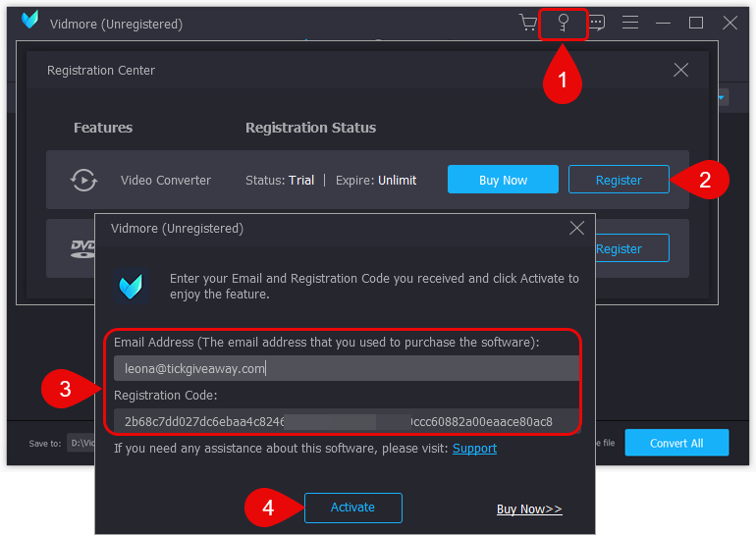The height and width of the screenshot is (536, 756).
Task: Maximize the Vidmore main window
Action: [696, 23]
